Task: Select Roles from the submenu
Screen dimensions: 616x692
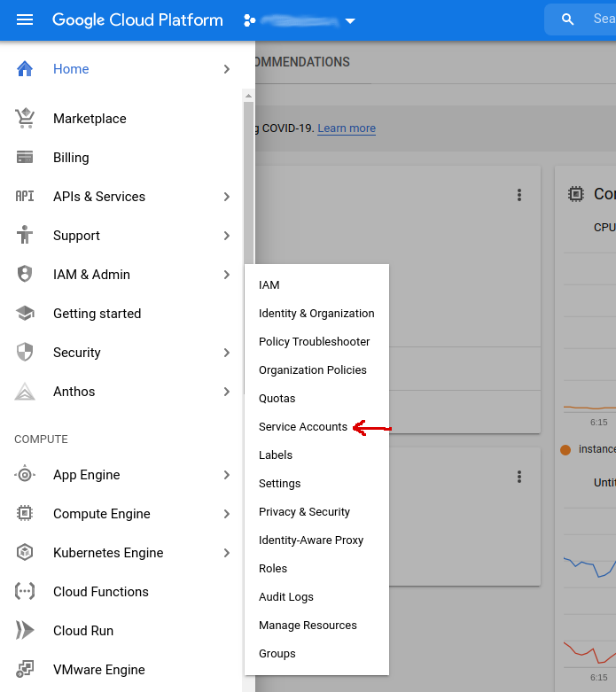Action: click(x=316, y=569)
